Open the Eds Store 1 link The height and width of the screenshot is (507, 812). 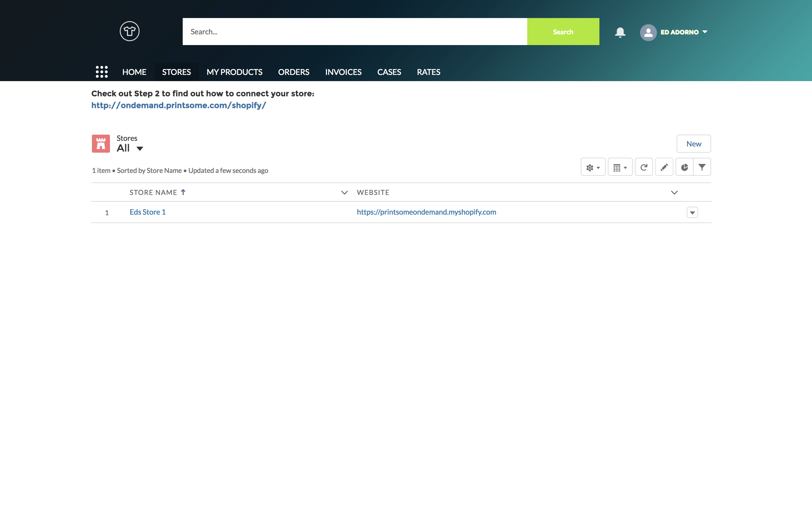147,212
